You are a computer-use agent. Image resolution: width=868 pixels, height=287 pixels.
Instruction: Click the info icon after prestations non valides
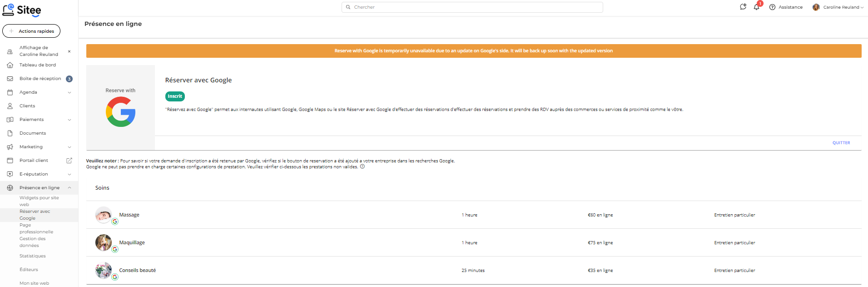[362, 166]
